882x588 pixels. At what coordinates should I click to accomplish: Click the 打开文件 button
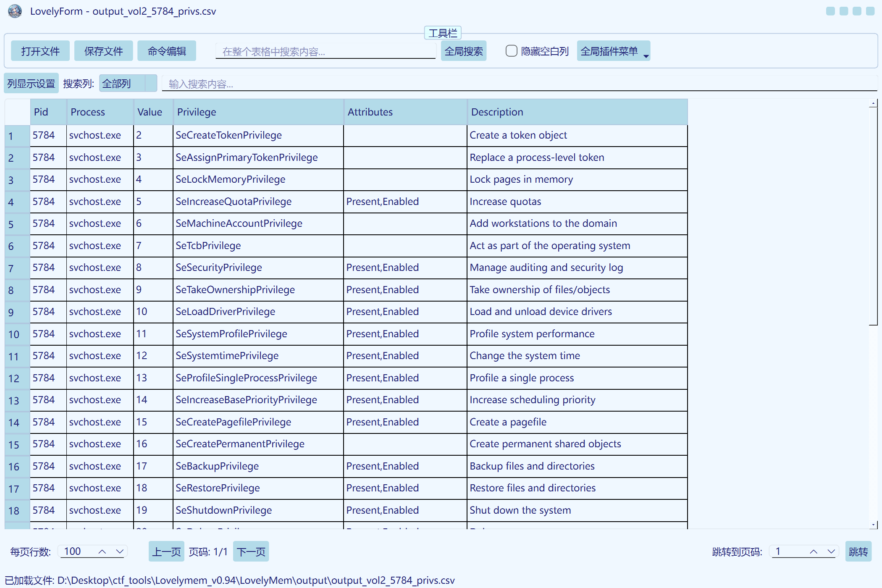point(40,51)
